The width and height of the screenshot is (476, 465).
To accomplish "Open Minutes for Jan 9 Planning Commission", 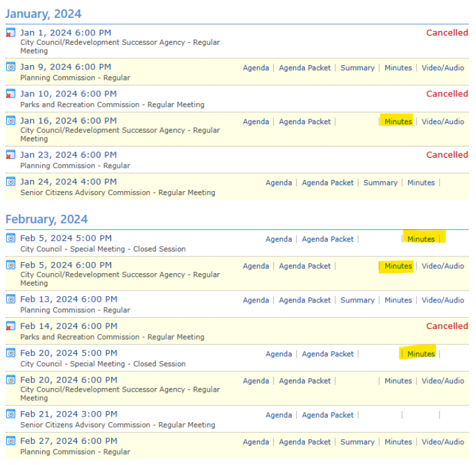I will (x=398, y=68).
